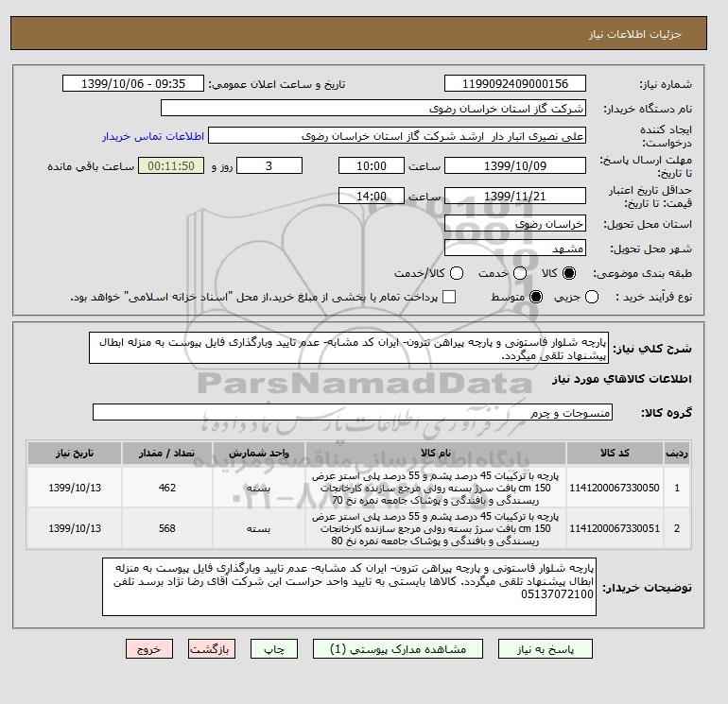Click the quantity cell 568

coord(167,528)
